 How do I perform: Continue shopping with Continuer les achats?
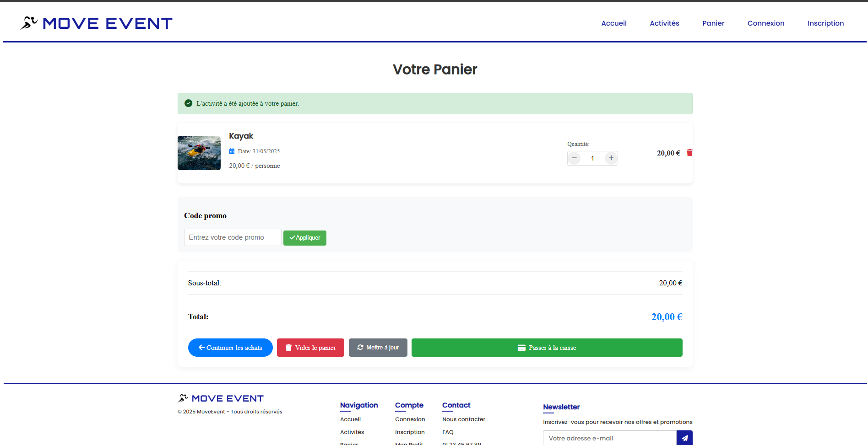230,348
